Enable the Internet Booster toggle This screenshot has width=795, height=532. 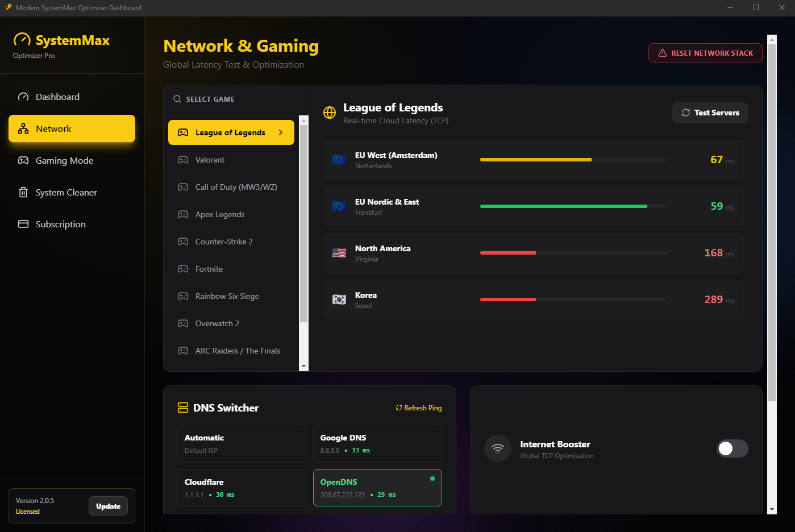click(x=732, y=448)
